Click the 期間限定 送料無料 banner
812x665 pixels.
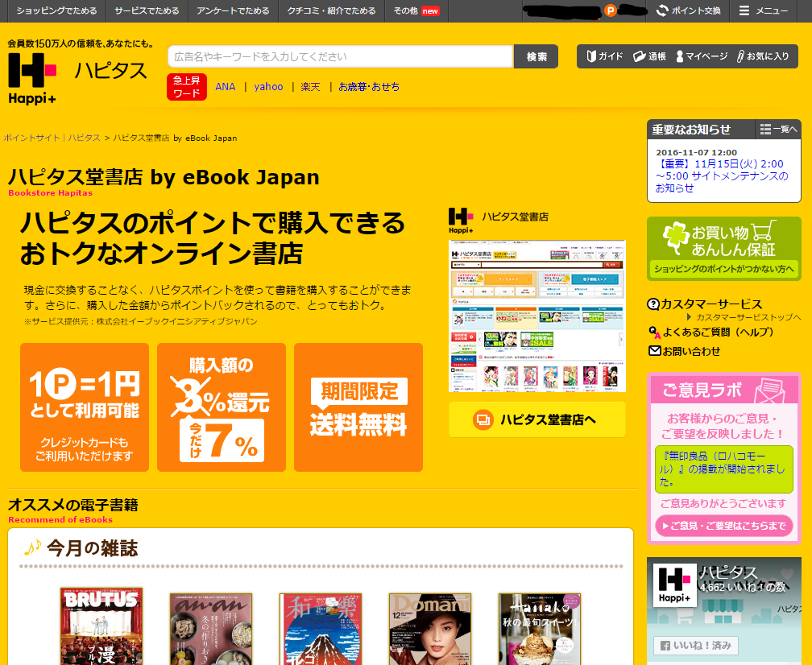point(358,407)
